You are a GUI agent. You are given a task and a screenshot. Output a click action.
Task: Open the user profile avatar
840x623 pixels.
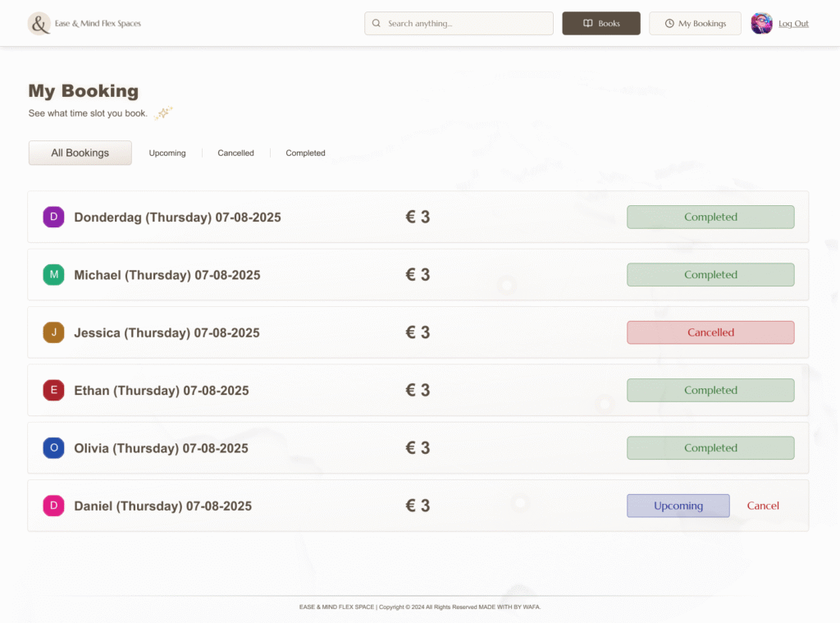(761, 24)
